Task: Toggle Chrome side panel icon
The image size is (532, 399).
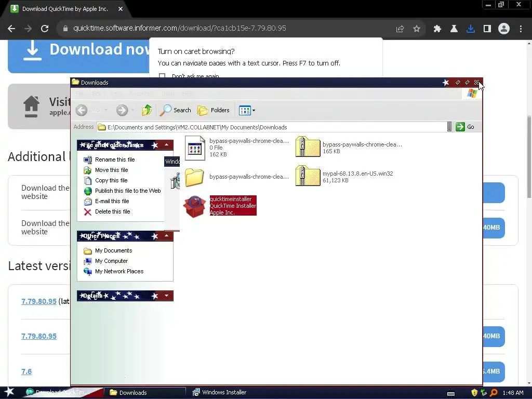Action: point(487,29)
